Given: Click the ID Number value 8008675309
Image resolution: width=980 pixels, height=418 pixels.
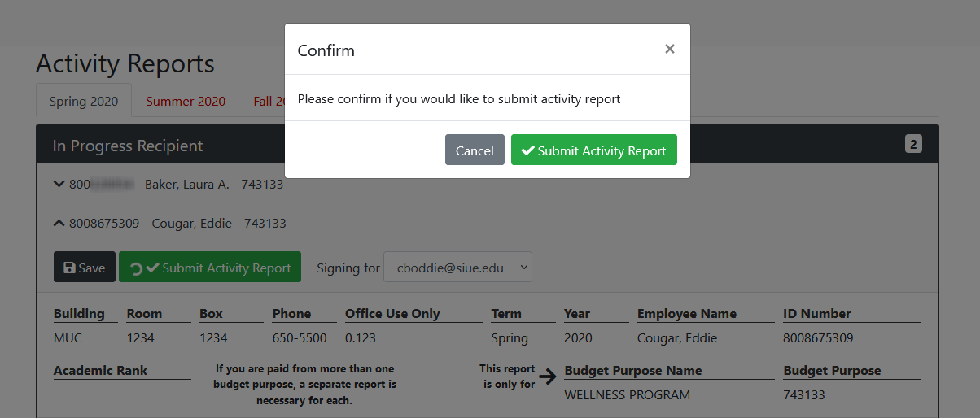Looking at the screenshot, I should click(x=816, y=338).
